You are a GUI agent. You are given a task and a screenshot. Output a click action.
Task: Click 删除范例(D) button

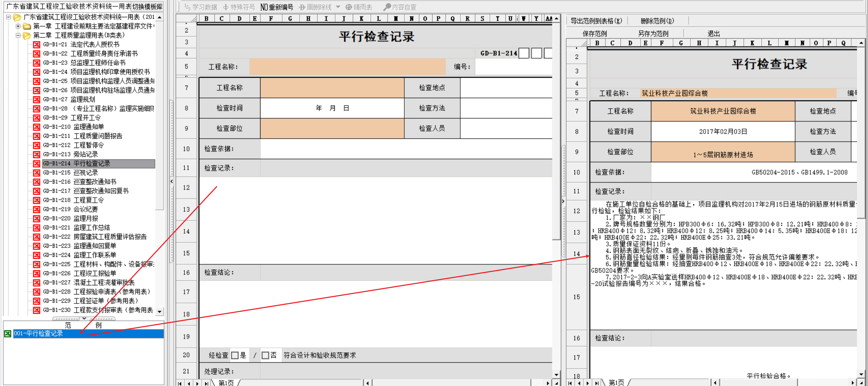(x=657, y=21)
